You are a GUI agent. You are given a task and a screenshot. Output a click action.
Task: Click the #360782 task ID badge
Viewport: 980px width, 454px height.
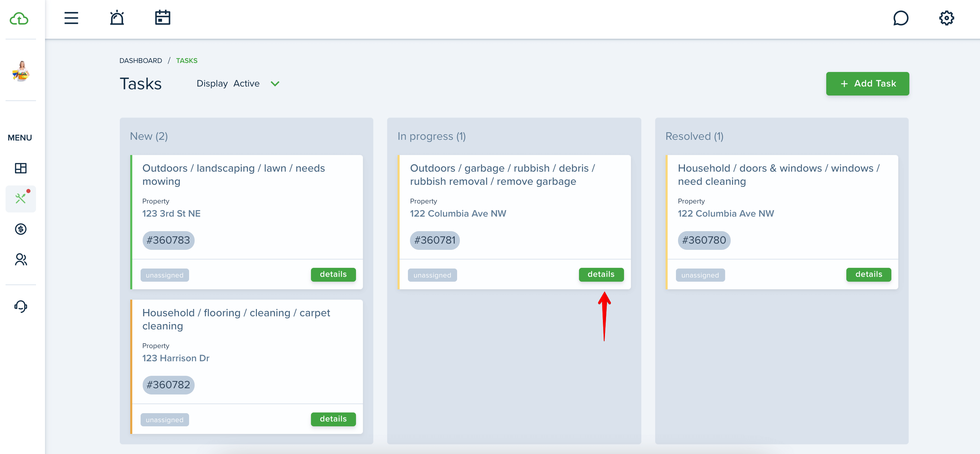click(168, 385)
